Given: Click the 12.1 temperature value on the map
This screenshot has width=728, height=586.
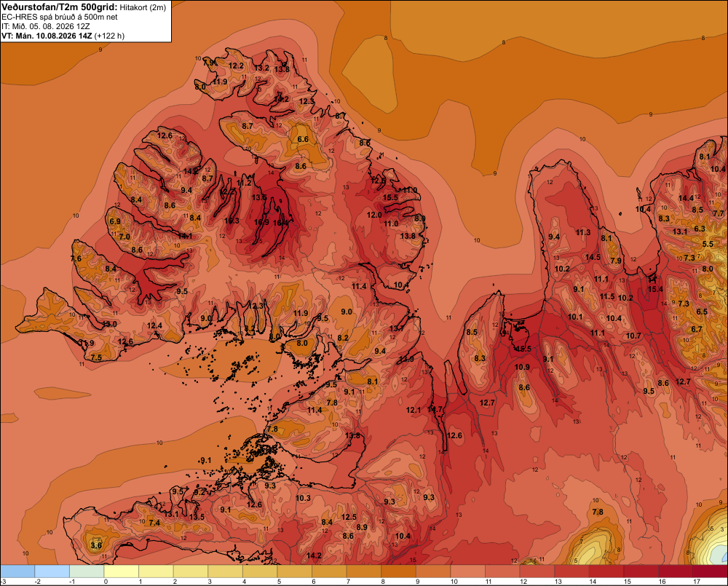Looking at the screenshot, I should [x=414, y=410].
